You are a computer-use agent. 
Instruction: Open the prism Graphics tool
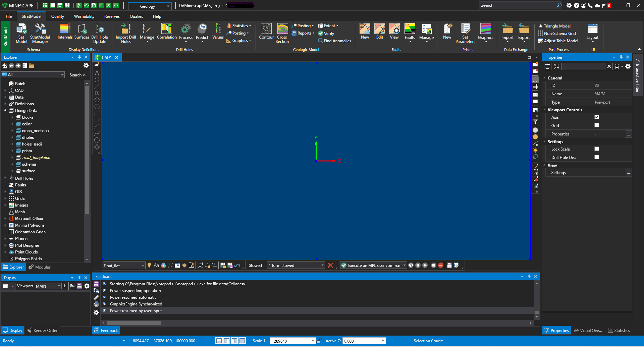pos(486,33)
